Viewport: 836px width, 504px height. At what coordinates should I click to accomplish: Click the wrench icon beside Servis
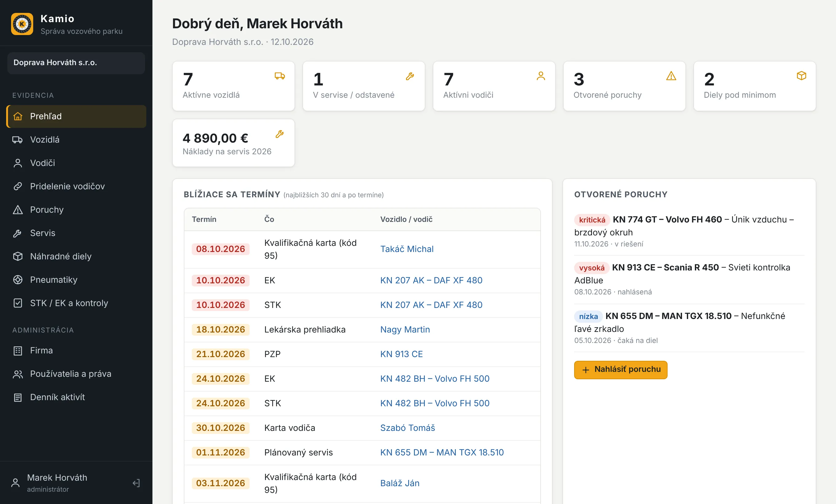coord(18,233)
